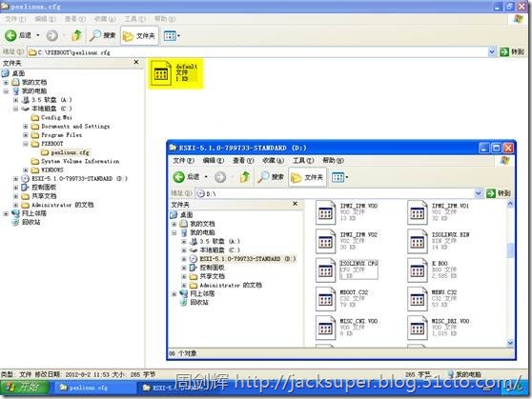This screenshot has height=399, width=532.
Task: Open Edit menu in ESXI D: window
Action: 214,160
